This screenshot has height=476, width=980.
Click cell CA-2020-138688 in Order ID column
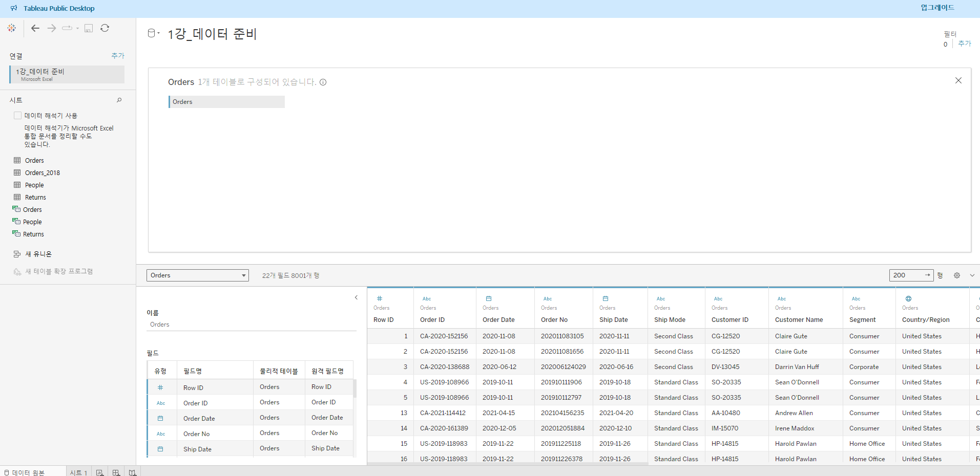[x=444, y=367]
